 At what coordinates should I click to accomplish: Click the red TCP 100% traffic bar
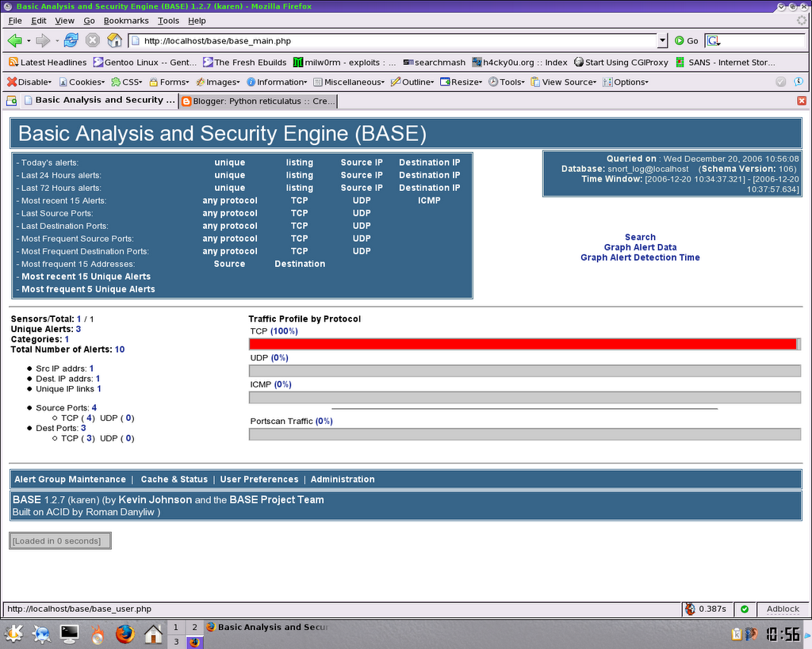pyautogui.click(x=523, y=344)
